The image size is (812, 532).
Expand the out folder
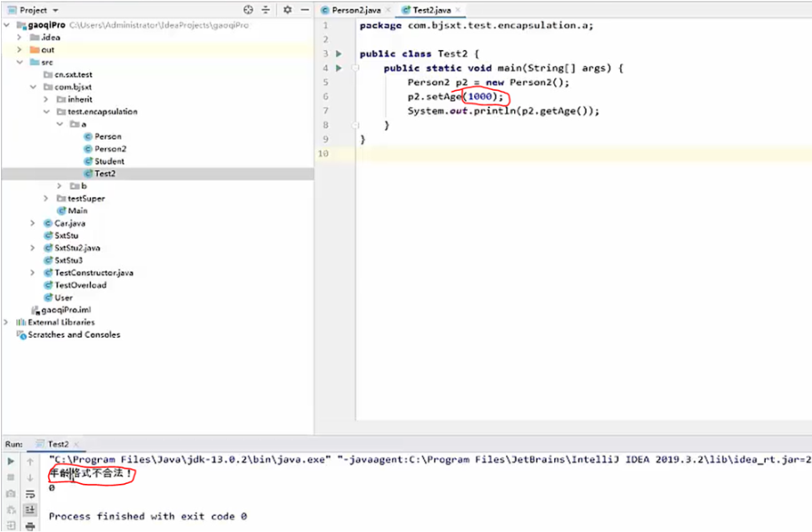click(20, 50)
